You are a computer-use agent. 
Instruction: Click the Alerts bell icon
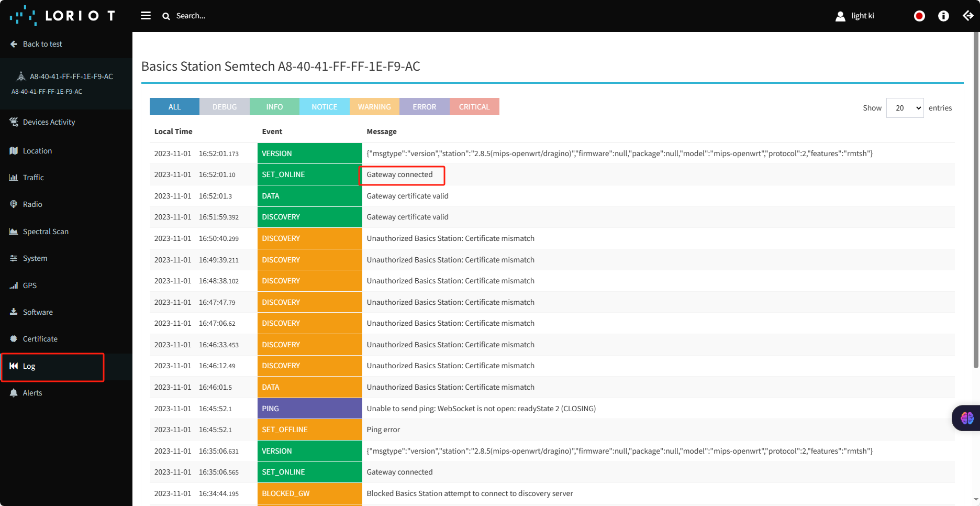pyautogui.click(x=14, y=393)
